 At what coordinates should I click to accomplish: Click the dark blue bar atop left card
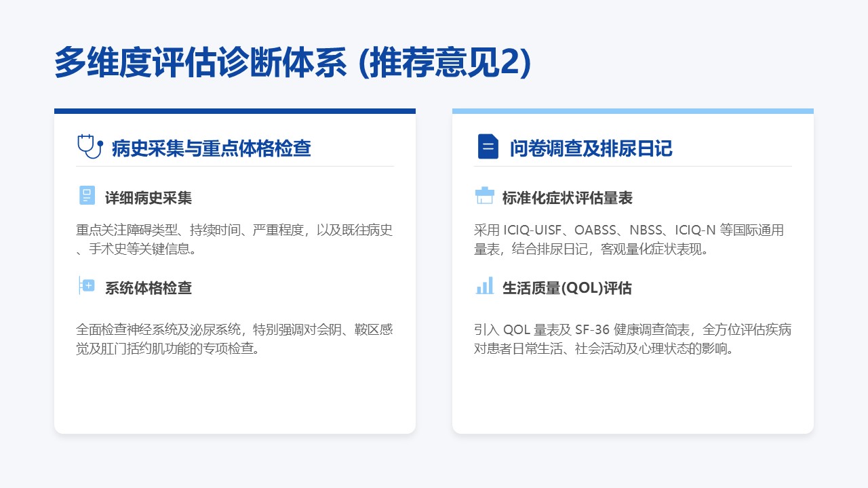[235, 111]
